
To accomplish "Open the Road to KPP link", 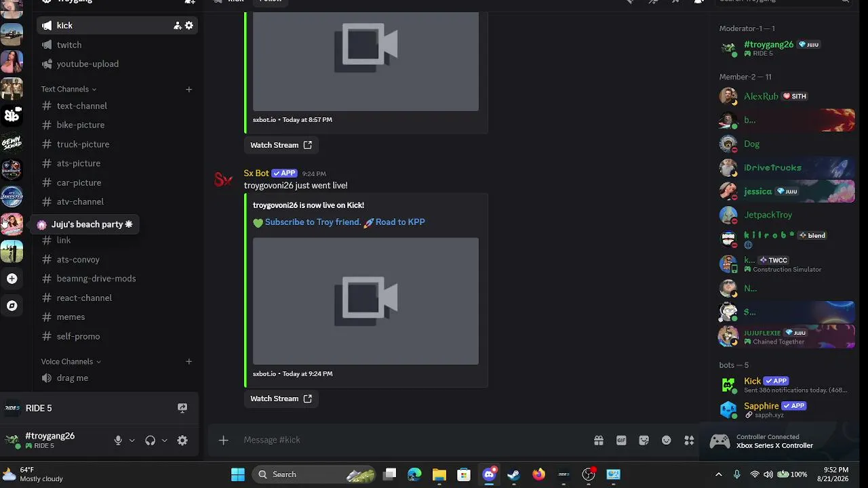I will pos(400,222).
